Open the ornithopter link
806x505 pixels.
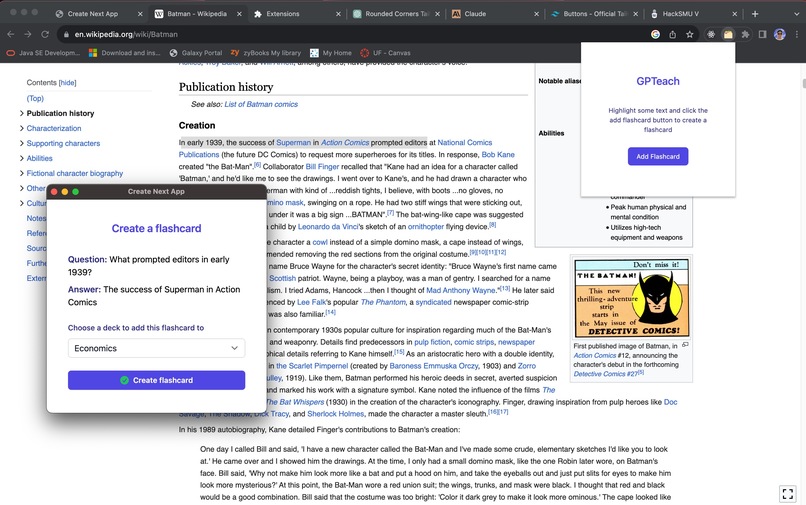click(426, 227)
